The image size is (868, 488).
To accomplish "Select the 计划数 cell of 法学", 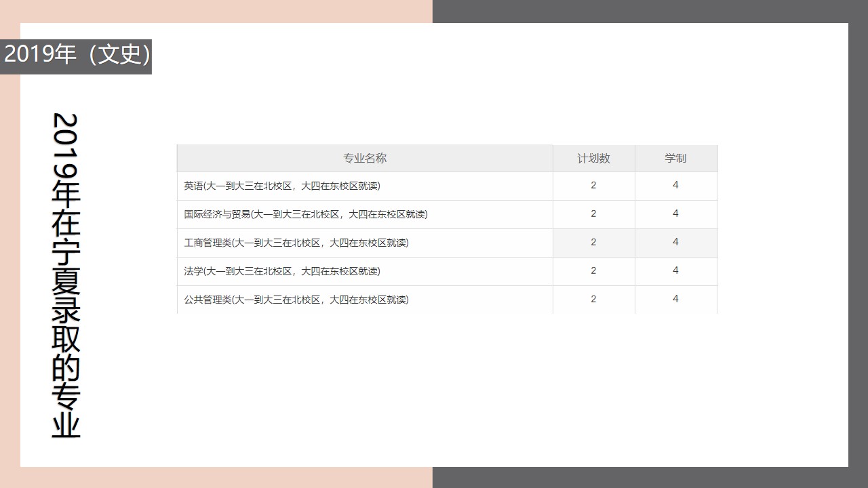I will 593,270.
